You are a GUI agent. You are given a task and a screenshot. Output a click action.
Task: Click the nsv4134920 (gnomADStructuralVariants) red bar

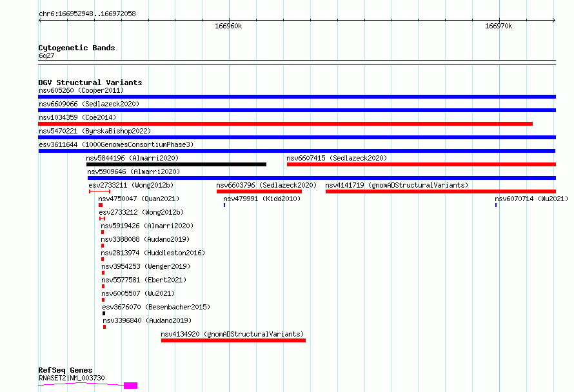(233, 340)
